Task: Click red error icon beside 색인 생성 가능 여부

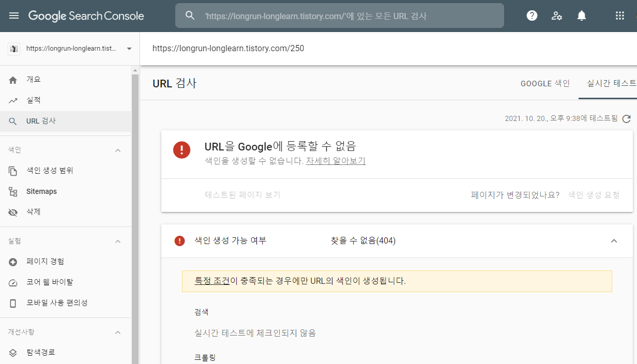Action: pyautogui.click(x=179, y=241)
